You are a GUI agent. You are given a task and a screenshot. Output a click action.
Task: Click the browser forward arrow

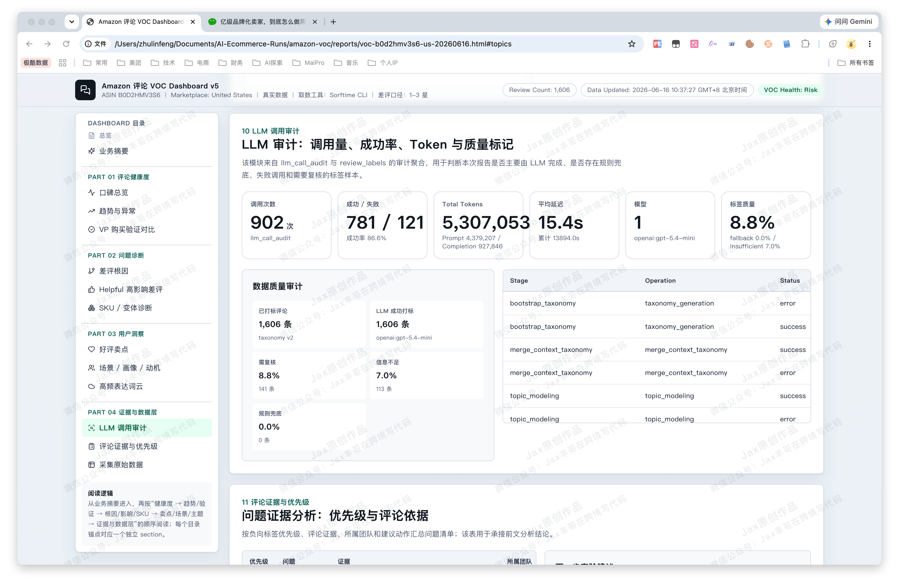[x=48, y=44]
